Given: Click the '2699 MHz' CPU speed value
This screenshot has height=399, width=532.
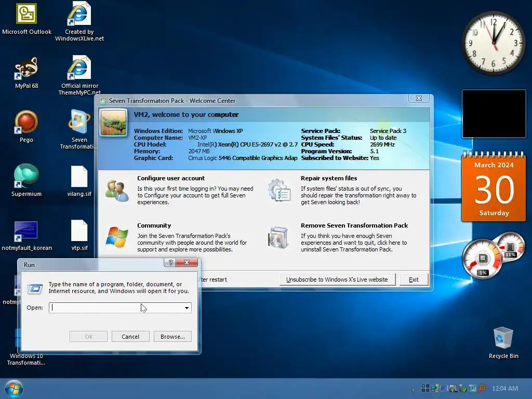Looking at the screenshot, I should [382, 144].
